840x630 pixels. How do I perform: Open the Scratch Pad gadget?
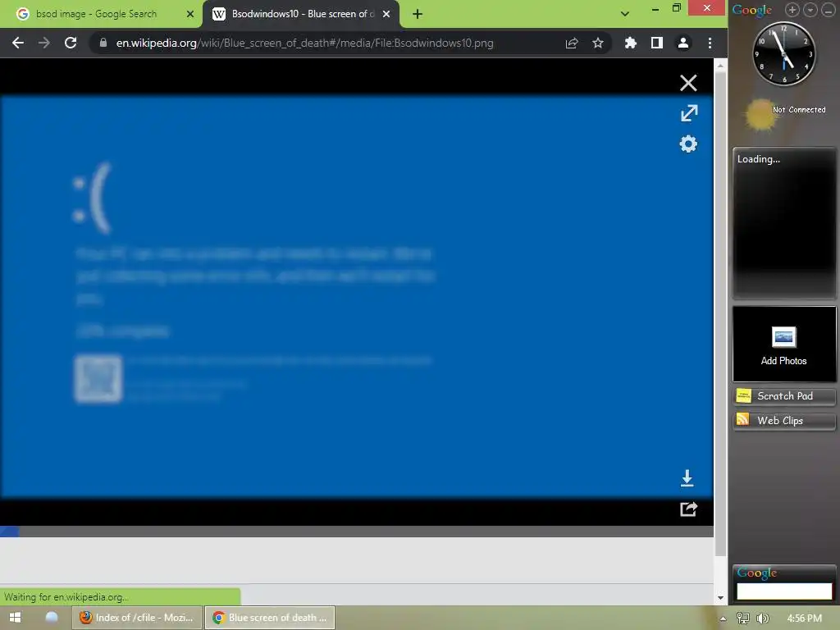[x=784, y=396]
